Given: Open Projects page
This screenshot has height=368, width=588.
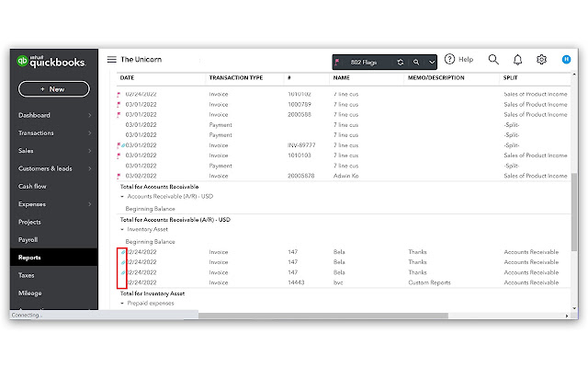Looking at the screenshot, I should point(29,222).
